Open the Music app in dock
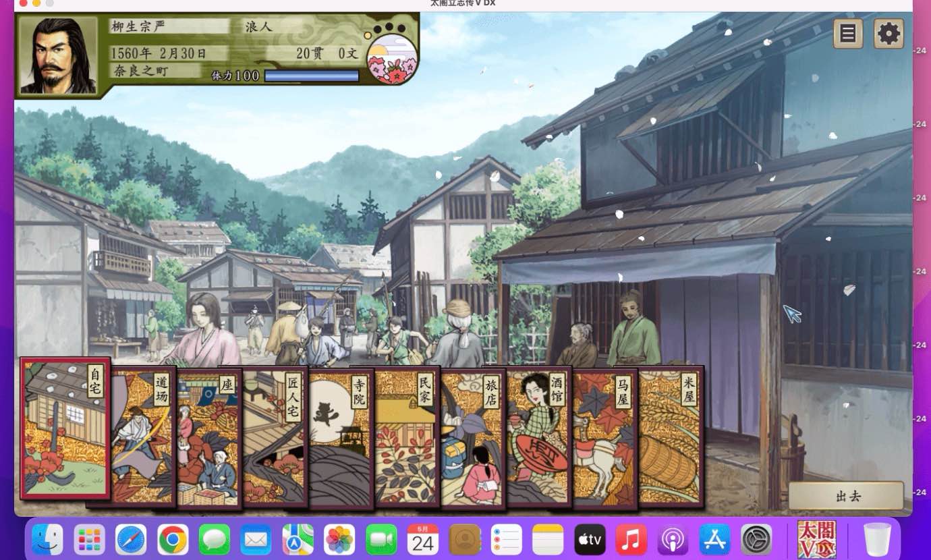Image resolution: width=931 pixels, height=560 pixels. coord(631,540)
